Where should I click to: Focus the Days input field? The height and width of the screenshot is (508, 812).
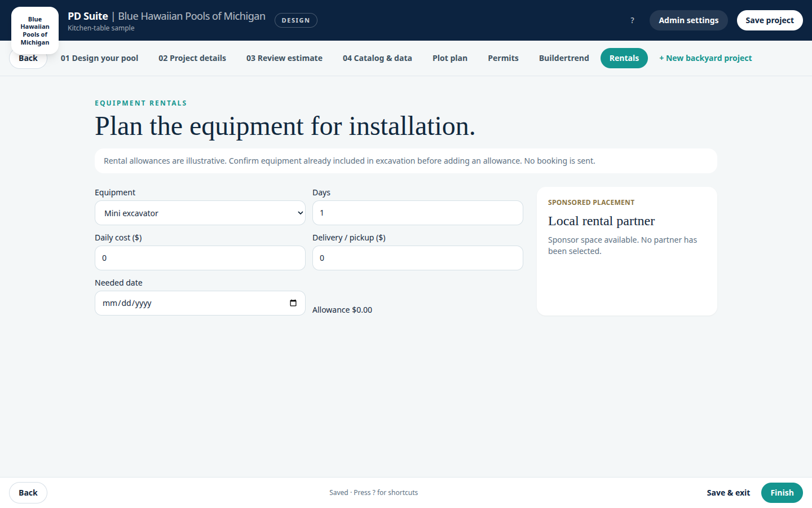pyautogui.click(x=418, y=213)
